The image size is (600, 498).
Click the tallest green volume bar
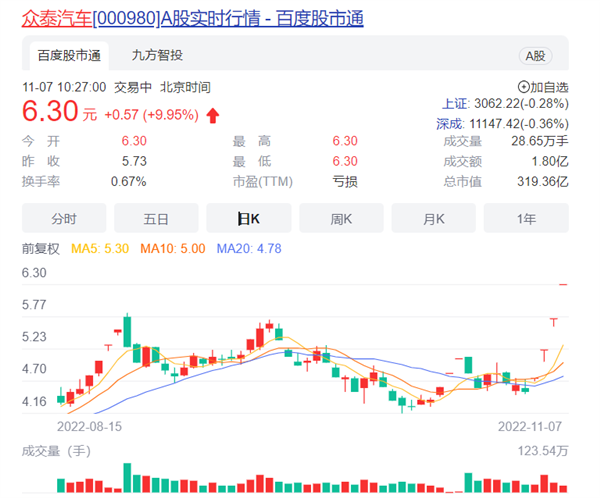click(127, 477)
